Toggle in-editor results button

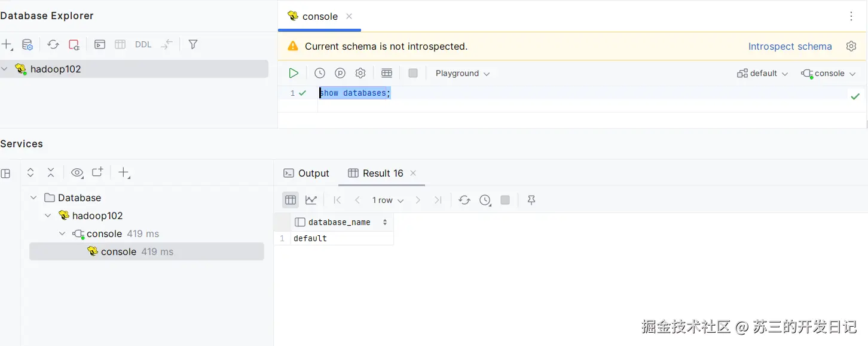(387, 73)
